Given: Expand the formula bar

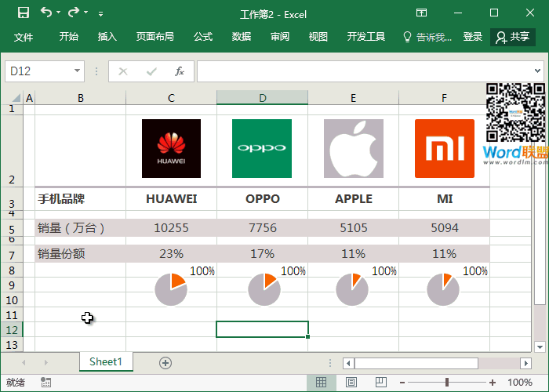Looking at the screenshot, I should [x=537, y=71].
